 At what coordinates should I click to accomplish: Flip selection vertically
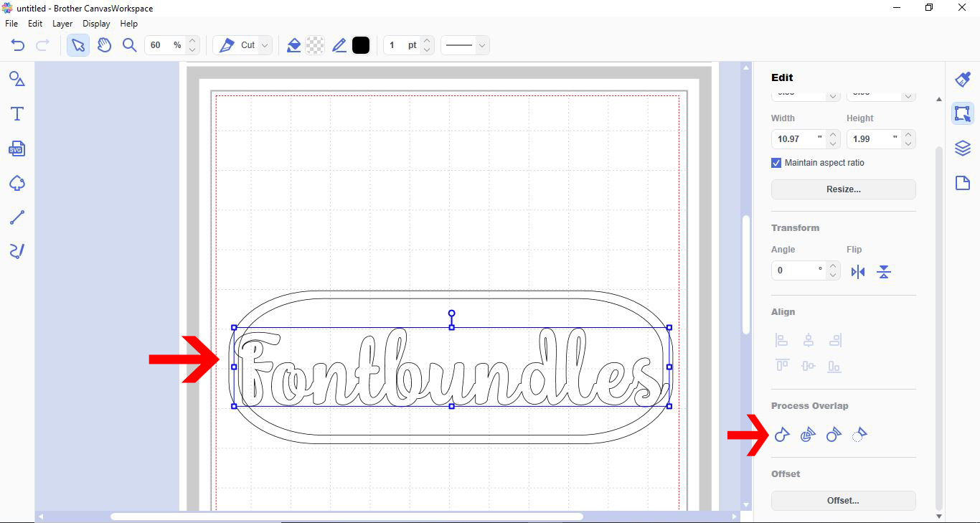pos(884,272)
